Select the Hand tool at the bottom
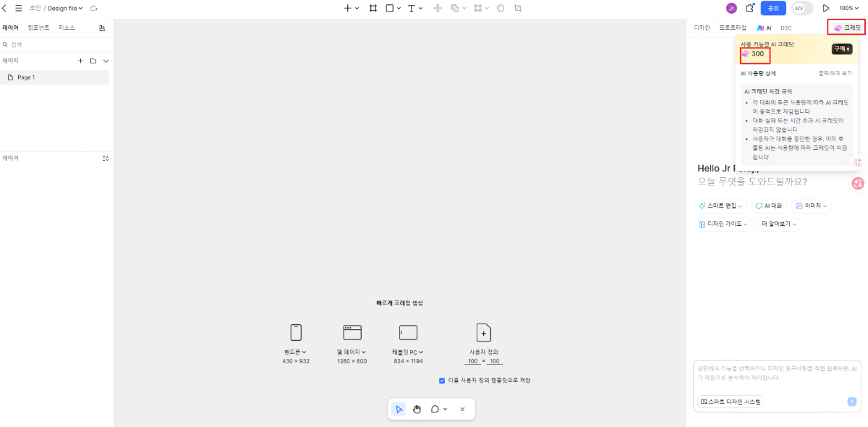868x427 pixels. [417, 409]
